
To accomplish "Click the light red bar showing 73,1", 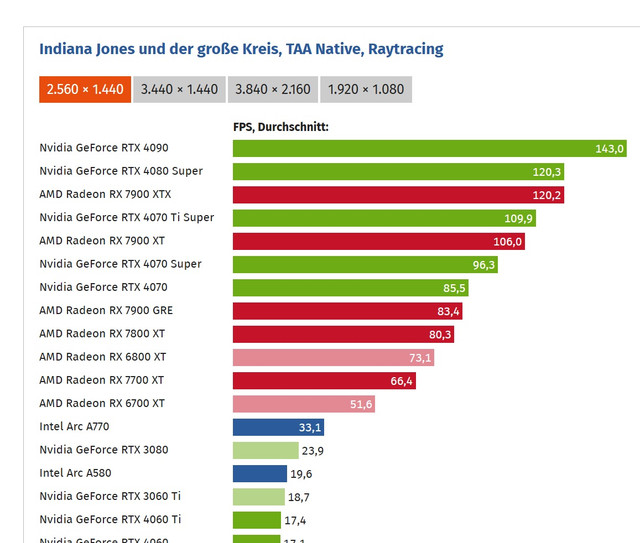I will tap(333, 358).
